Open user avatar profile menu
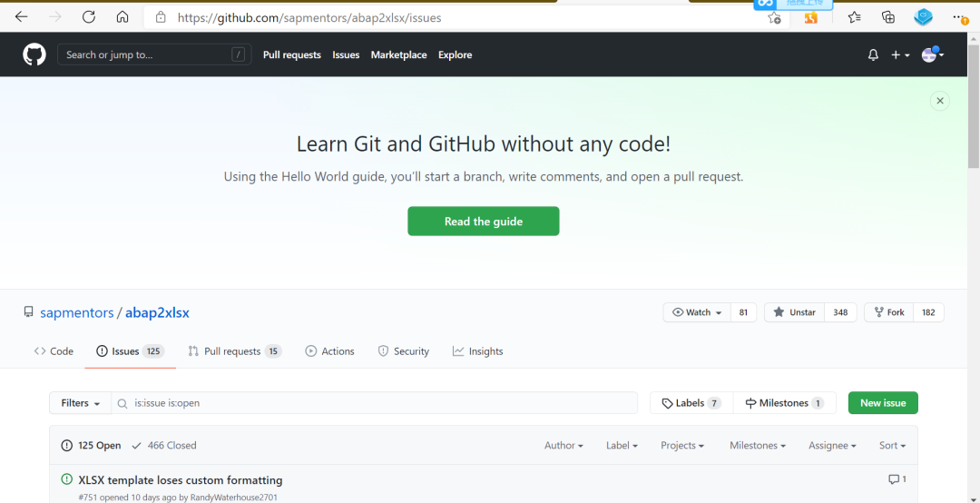The width and height of the screenshot is (980, 503). click(x=933, y=54)
